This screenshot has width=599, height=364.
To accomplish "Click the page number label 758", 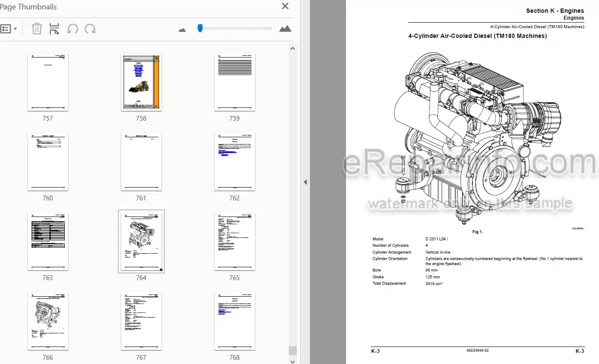I will (x=141, y=118).
